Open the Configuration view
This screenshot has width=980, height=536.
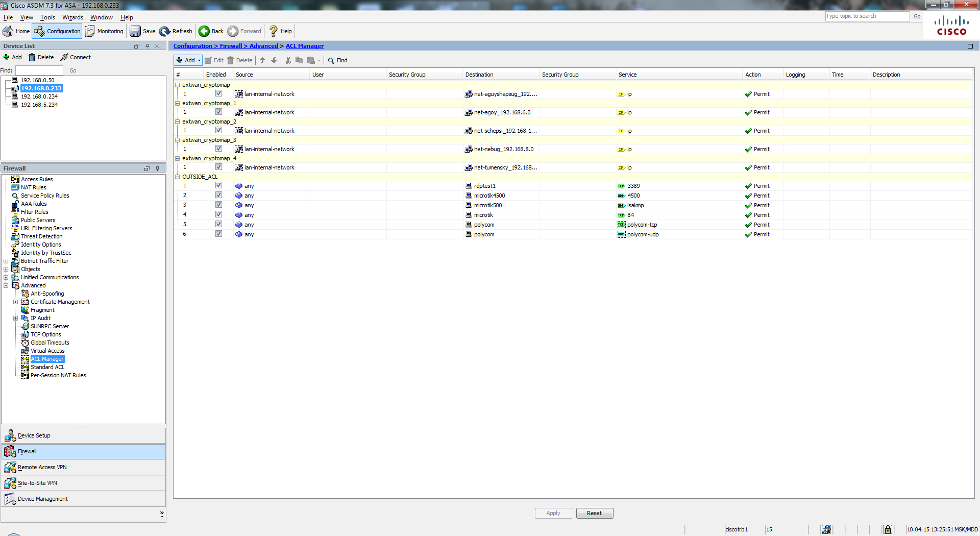point(57,31)
